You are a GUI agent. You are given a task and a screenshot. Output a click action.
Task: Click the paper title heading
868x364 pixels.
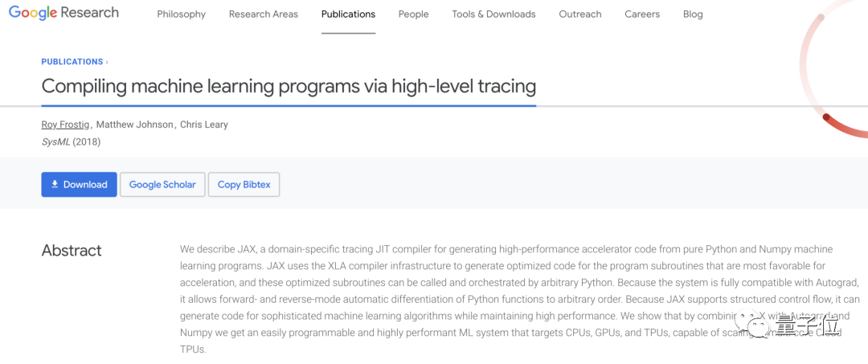coord(289,86)
